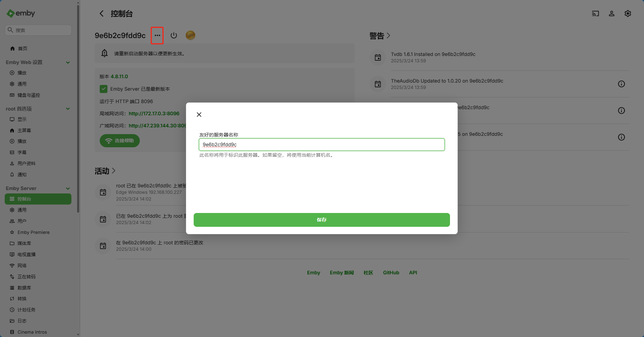644x337 pixels.
Task: Open Home Screen preferences
Action: (38, 130)
